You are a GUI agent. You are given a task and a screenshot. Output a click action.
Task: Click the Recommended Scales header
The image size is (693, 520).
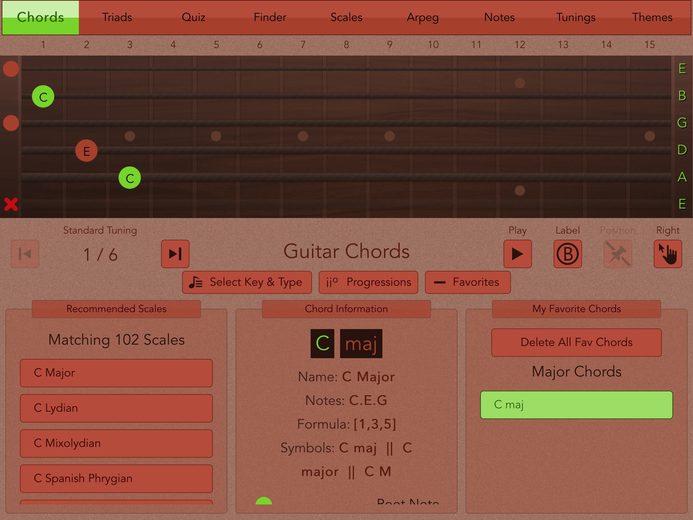116,309
